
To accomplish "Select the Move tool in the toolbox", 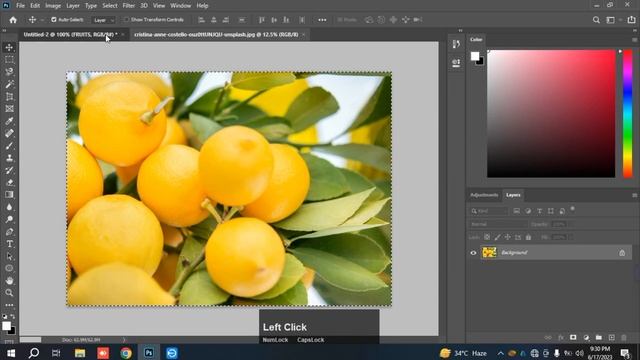I will pos(9,47).
